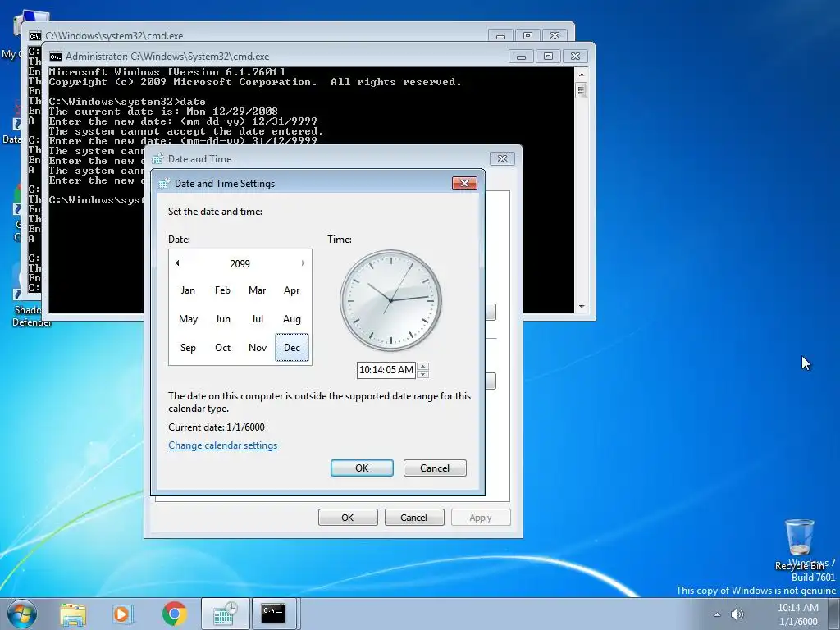
Task: Select the Date and Time taskbar item
Action: click(226, 614)
